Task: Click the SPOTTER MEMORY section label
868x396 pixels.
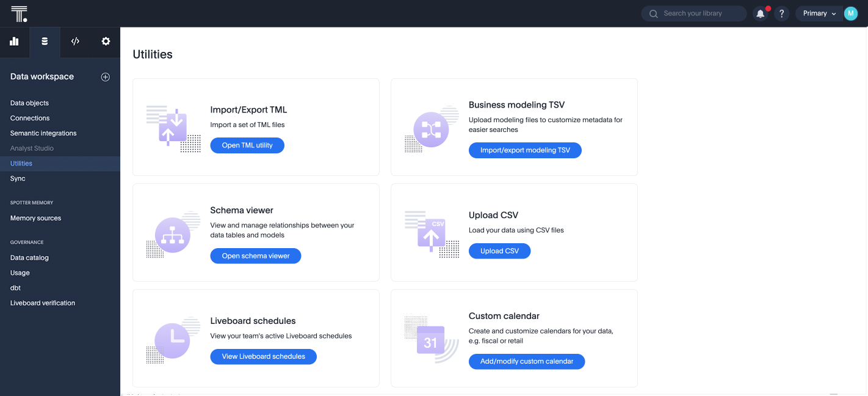Action: coord(32,203)
